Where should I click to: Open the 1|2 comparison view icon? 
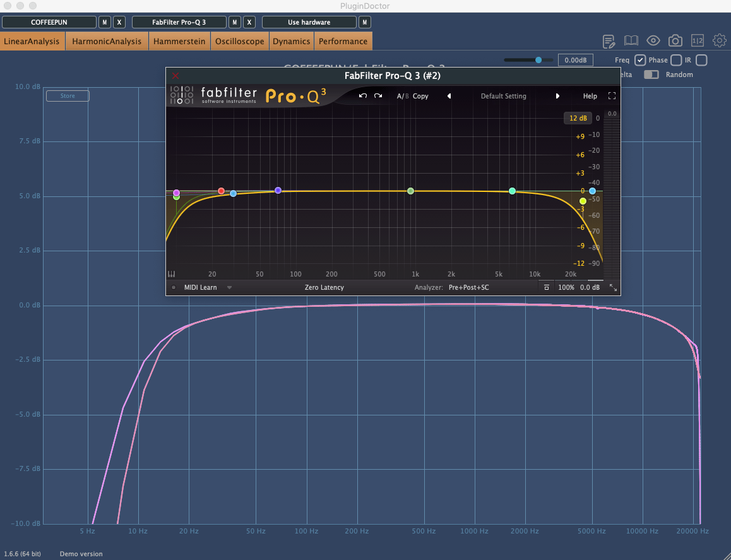[697, 40]
